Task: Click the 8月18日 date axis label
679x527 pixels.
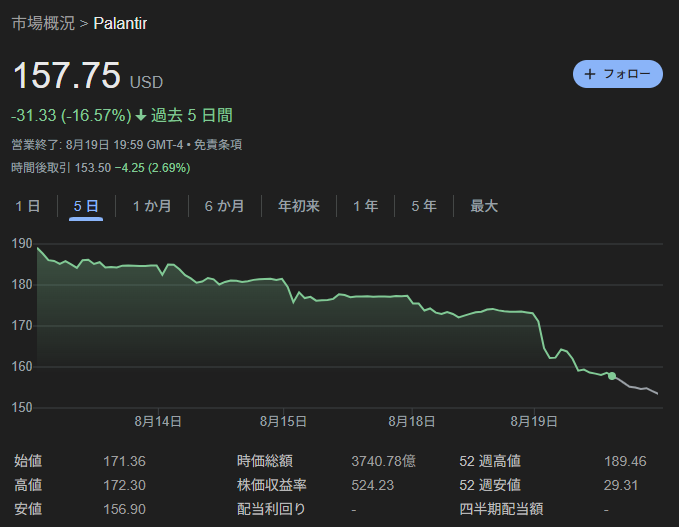Action: 411,421
